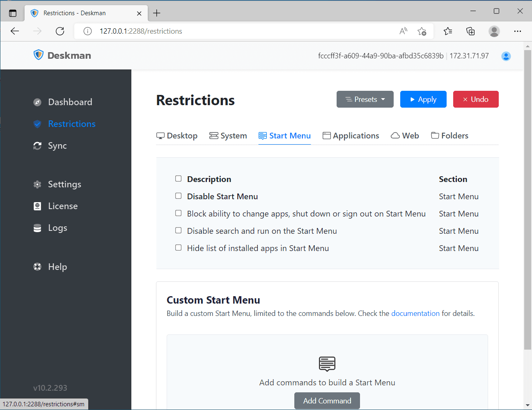Open the Applications tab
The image size is (532, 410).
pyautogui.click(x=351, y=136)
